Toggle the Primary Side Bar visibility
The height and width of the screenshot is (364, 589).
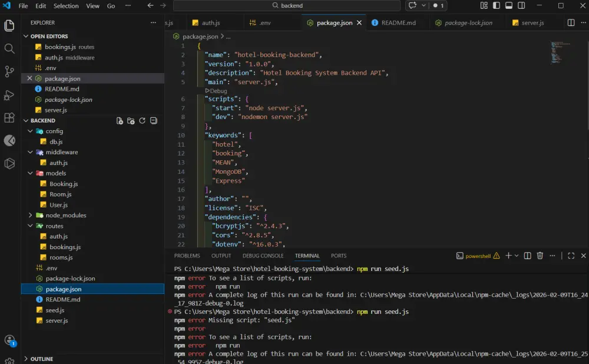(x=495, y=5)
